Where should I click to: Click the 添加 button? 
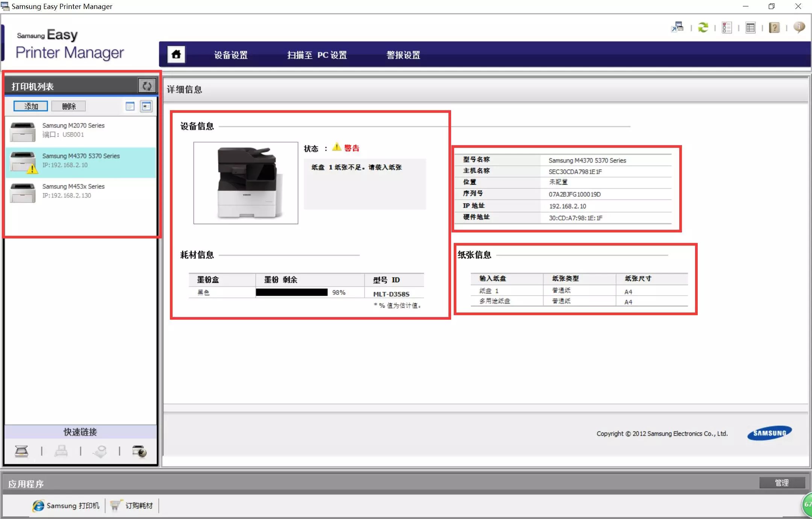(x=31, y=106)
